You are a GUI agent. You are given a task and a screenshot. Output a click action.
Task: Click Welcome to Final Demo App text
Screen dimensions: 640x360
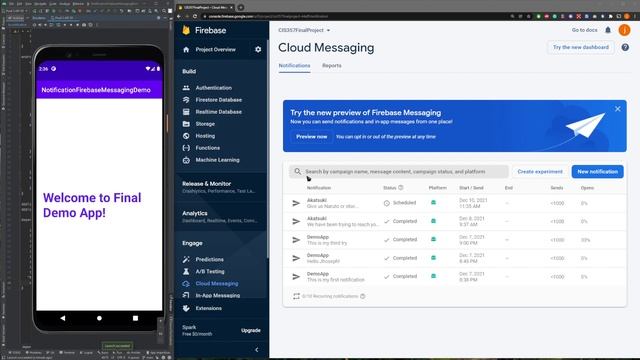click(92, 205)
